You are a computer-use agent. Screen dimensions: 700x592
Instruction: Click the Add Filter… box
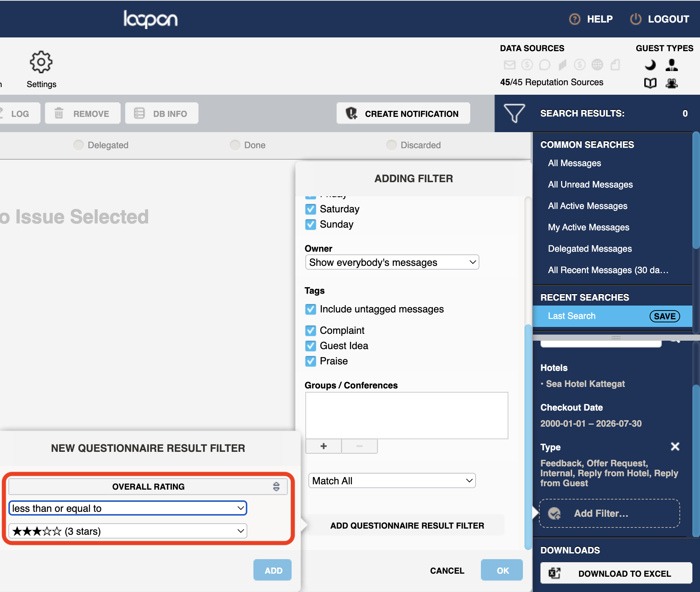point(609,513)
